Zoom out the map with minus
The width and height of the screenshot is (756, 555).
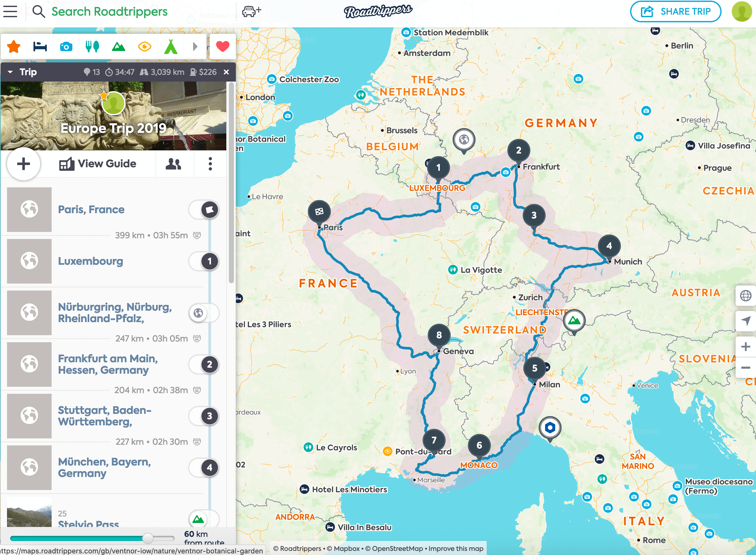(x=745, y=368)
